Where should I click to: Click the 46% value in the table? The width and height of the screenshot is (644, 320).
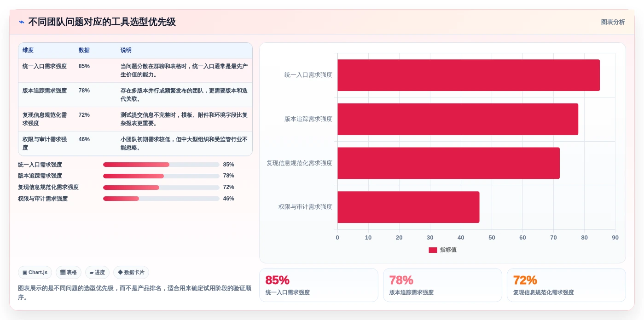(84, 139)
